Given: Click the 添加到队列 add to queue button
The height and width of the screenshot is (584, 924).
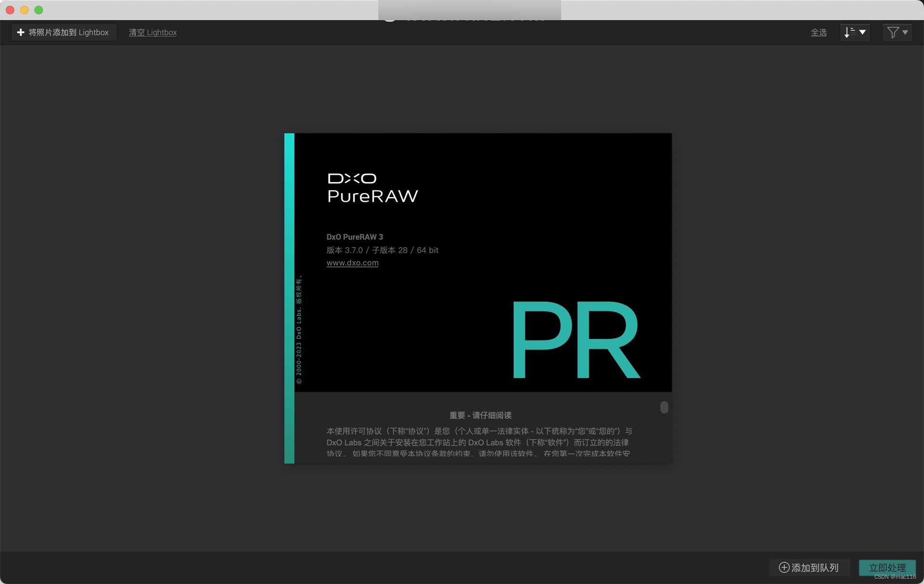Looking at the screenshot, I should tap(809, 568).
